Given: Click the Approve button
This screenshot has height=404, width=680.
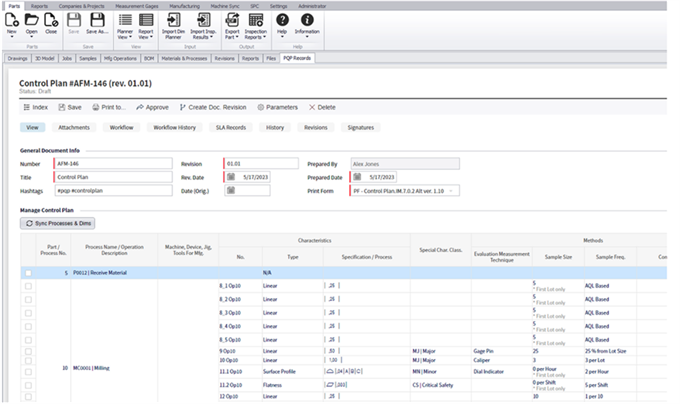Looking at the screenshot, I should click(152, 106).
